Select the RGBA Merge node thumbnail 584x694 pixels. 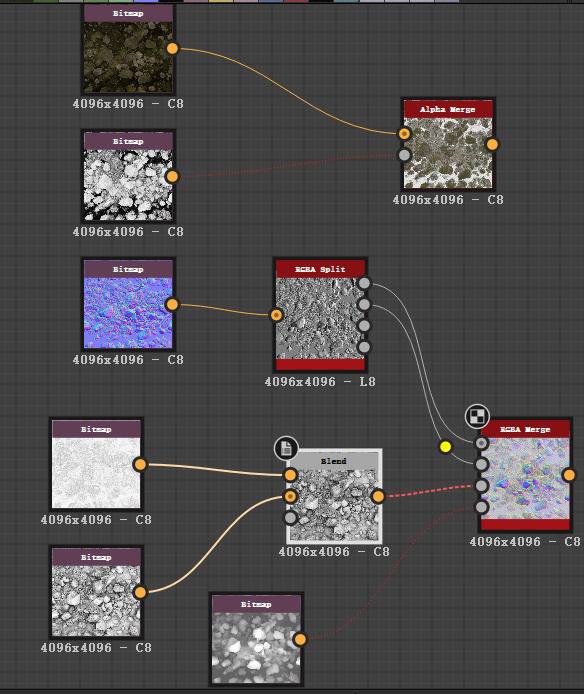pos(525,478)
